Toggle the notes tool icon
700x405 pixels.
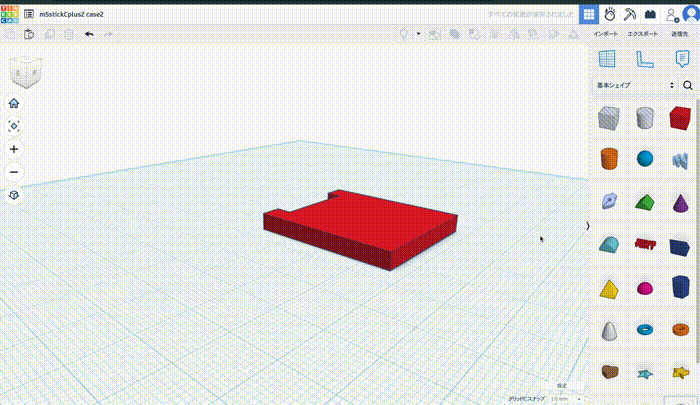682,59
